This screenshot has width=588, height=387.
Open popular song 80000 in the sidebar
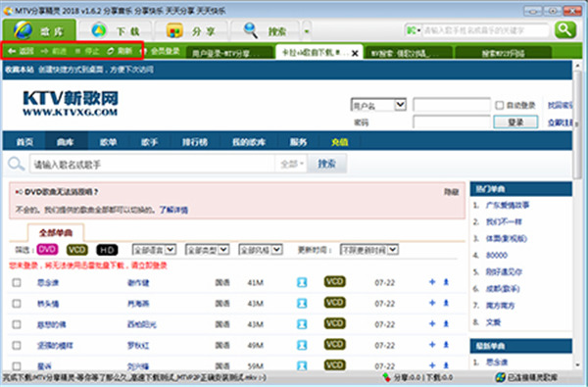point(497,255)
